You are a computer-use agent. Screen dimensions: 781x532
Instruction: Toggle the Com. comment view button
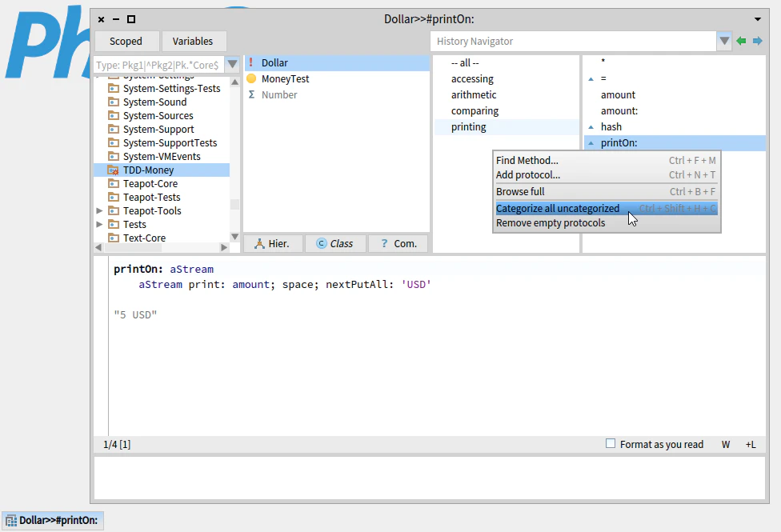coord(398,243)
